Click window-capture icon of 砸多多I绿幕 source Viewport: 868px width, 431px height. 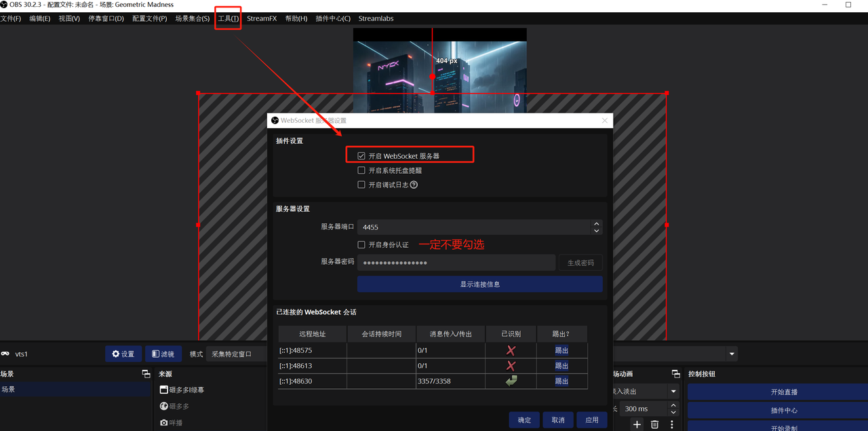tap(163, 390)
